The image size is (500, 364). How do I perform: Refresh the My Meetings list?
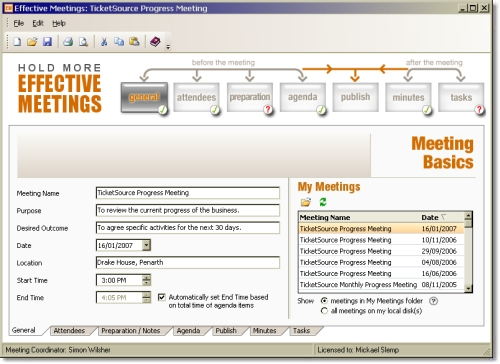pyautogui.click(x=323, y=202)
